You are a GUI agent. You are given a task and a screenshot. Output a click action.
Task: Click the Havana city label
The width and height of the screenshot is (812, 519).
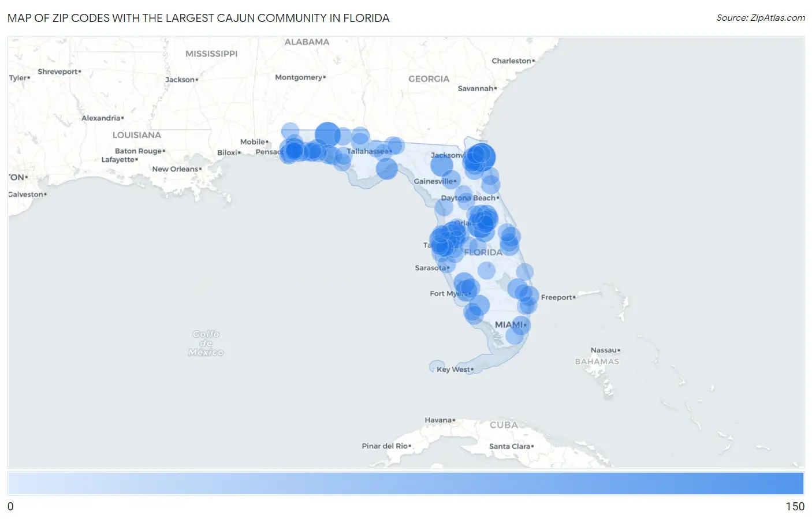click(438, 420)
